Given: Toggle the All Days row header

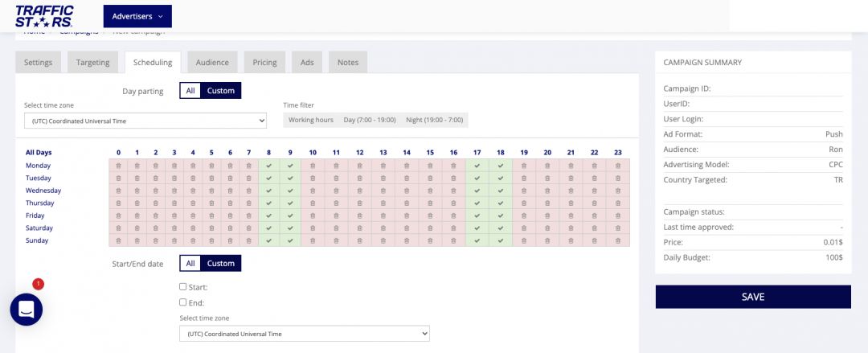Looking at the screenshot, I should (x=39, y=153).
